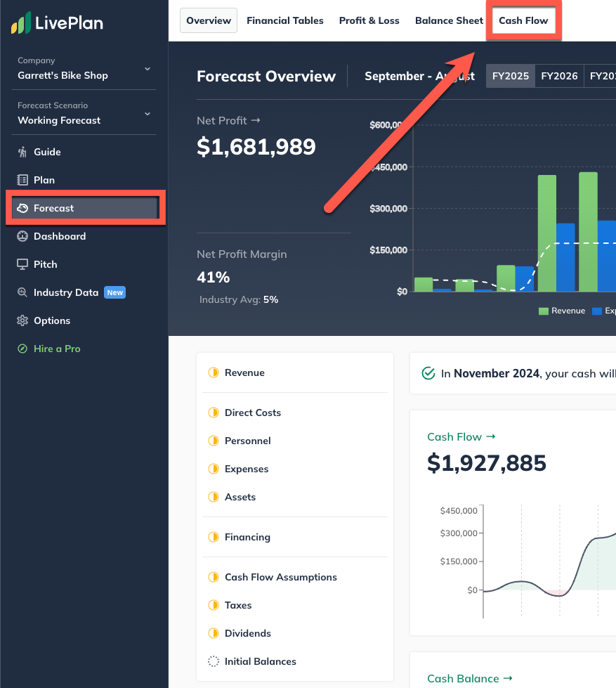Open the Garrett's Bike Shop company selector
This screenshot has height=688, width=616.
[84, 68]
